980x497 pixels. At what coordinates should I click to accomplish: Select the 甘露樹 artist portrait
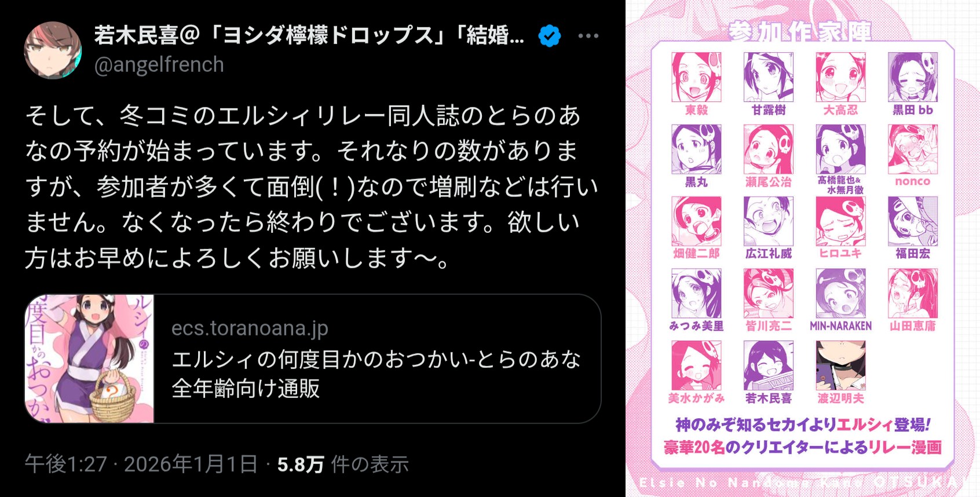(769, 77)
